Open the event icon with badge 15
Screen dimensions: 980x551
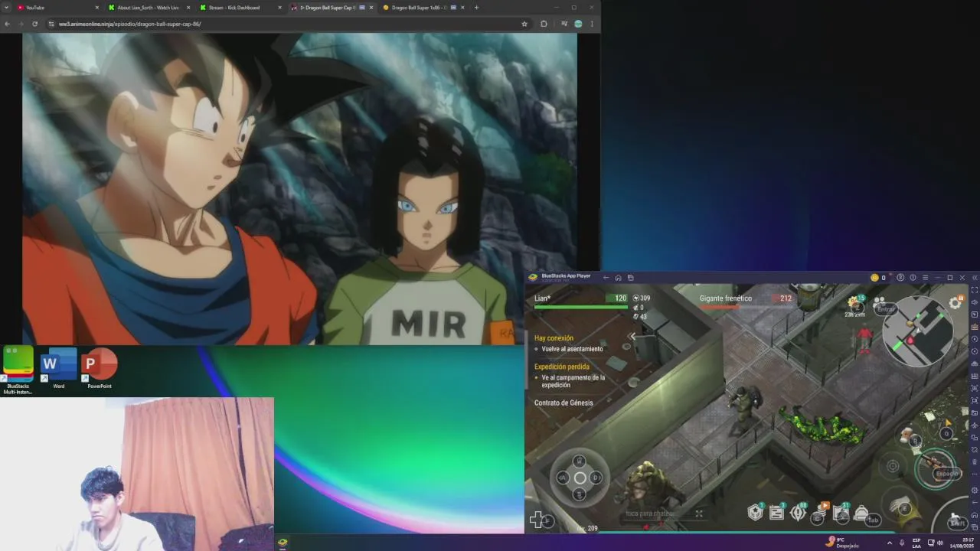click(855, 304)
